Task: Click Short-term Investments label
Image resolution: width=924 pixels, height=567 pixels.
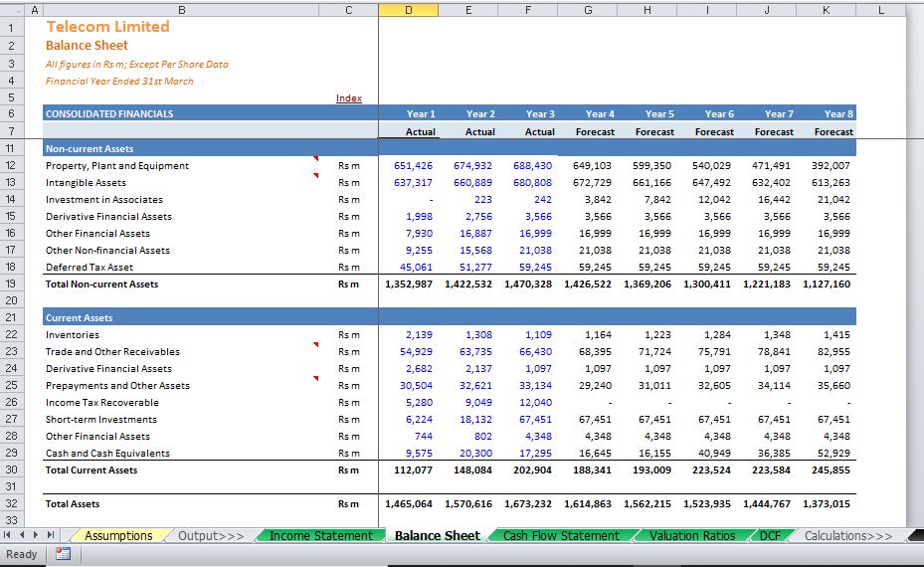Action: tap(101, 420)
